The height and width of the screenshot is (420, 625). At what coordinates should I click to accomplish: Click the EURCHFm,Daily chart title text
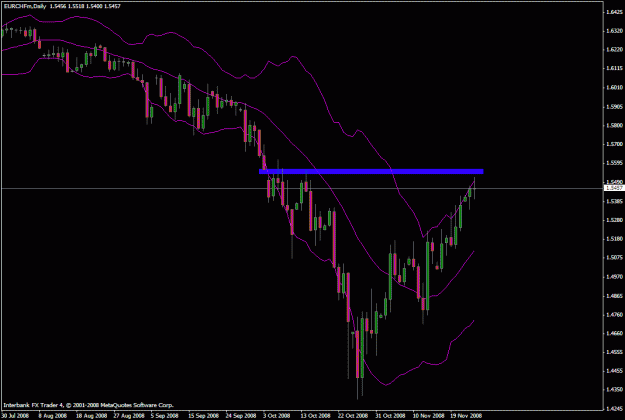24,6
